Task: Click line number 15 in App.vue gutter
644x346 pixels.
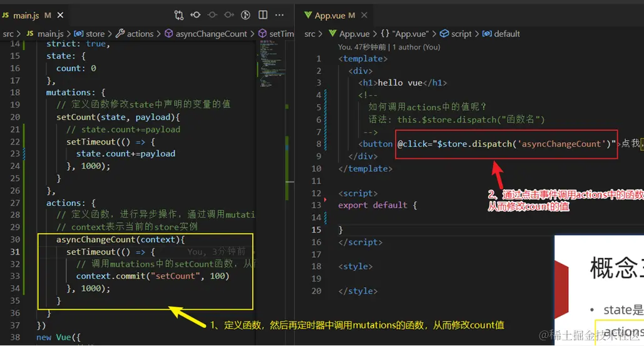Action: (x=316, y=230)
